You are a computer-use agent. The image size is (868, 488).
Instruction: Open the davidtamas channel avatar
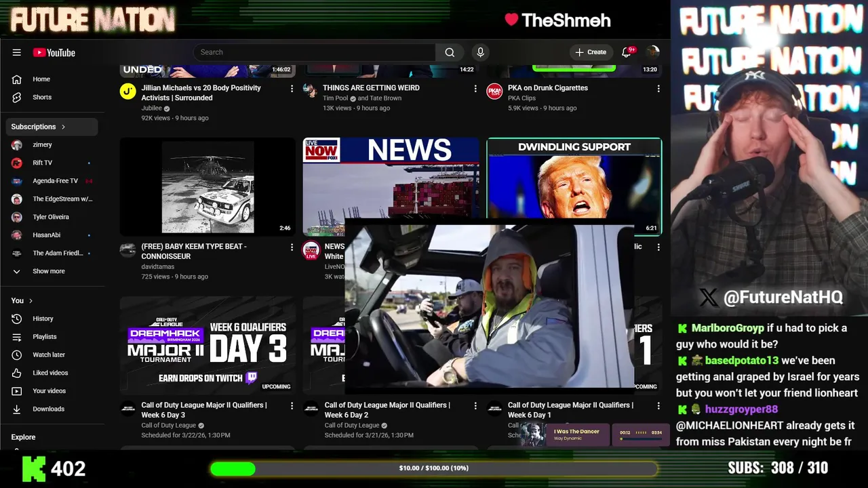tap(128, 249)
